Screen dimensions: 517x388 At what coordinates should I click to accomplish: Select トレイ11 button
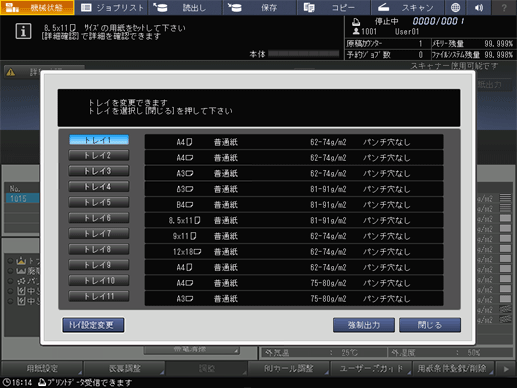pyautogui.click(x=99, y=296)
